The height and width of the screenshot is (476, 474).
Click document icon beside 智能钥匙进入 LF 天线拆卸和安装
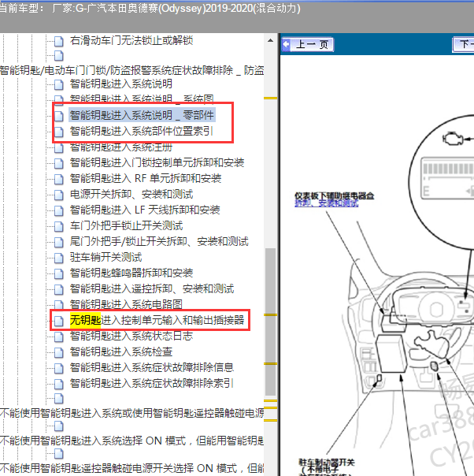[59, 210]
